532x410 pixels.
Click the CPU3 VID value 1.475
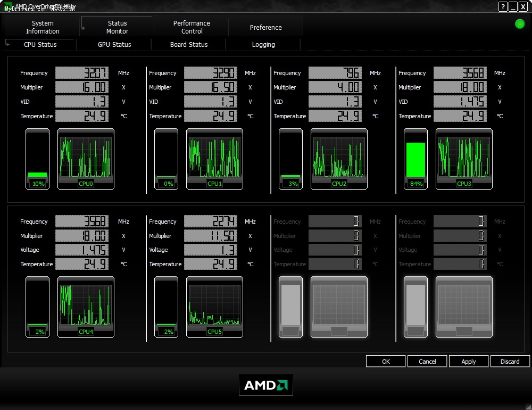[460, 101]
